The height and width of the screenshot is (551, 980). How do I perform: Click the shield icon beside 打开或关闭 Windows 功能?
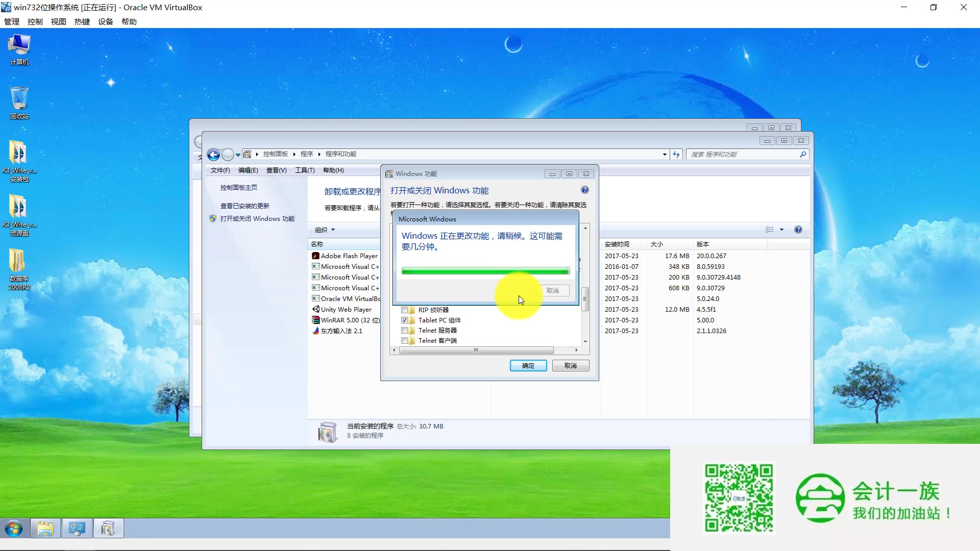coord(213,218)
